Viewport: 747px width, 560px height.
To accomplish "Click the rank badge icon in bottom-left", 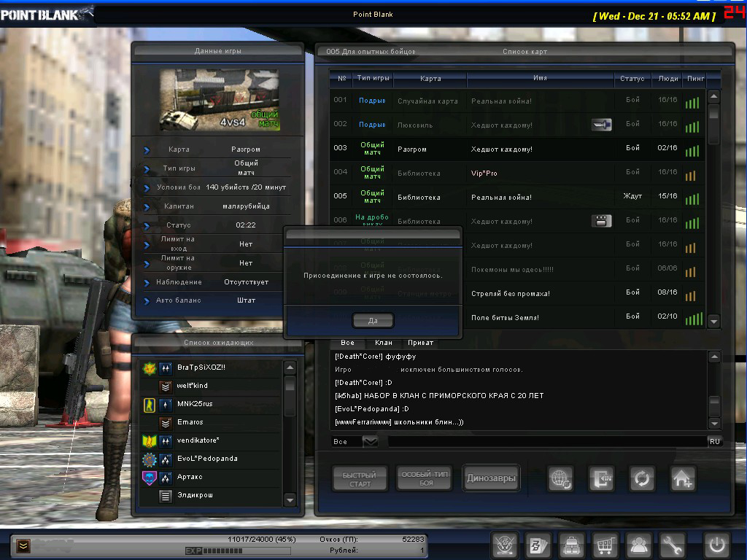I will tap(23, 545).
